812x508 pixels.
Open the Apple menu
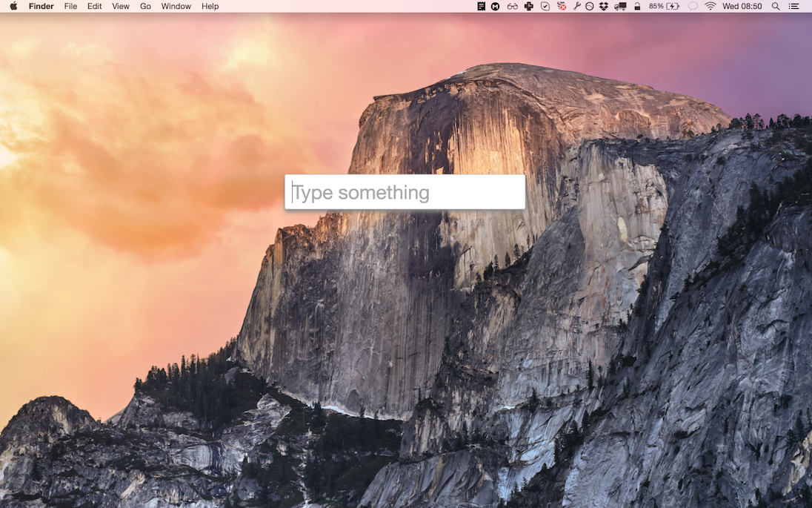coord(13,6)
